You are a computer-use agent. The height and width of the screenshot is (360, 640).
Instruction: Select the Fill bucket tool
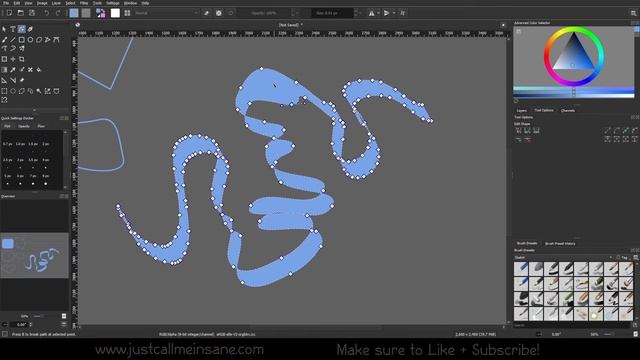coord(39,70)
